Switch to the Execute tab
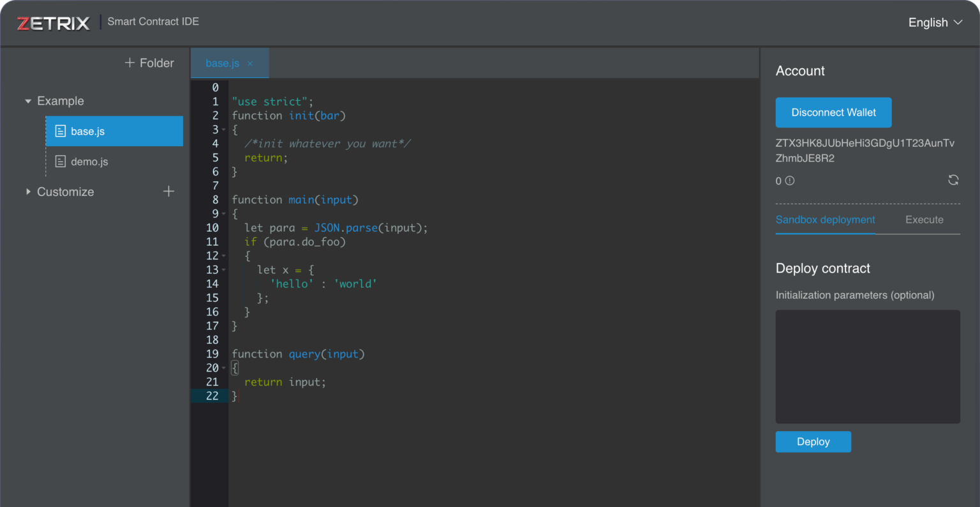The width and height of the screenshot is (980, 507). click(924, 220)
